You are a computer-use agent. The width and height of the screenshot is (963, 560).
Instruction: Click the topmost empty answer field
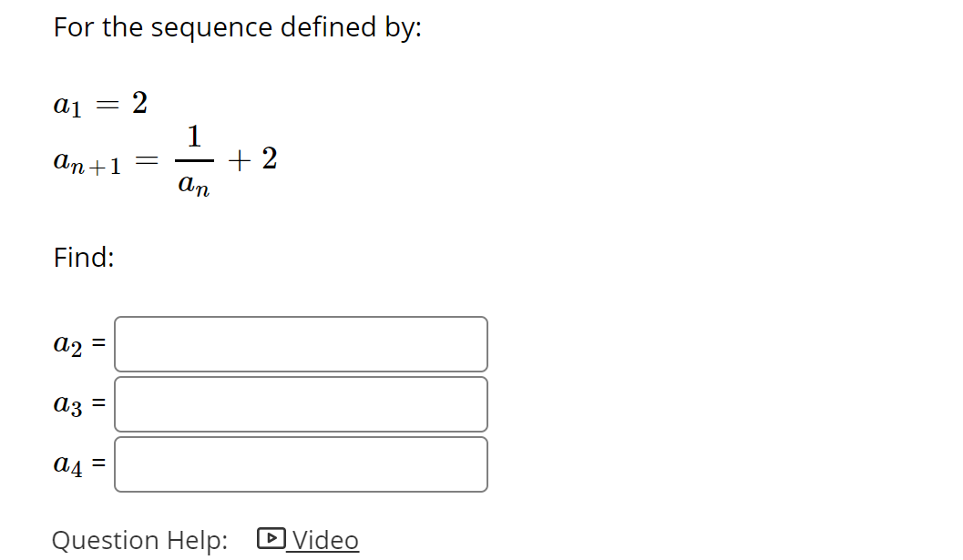pyautogui.click(x=301, y=344)
